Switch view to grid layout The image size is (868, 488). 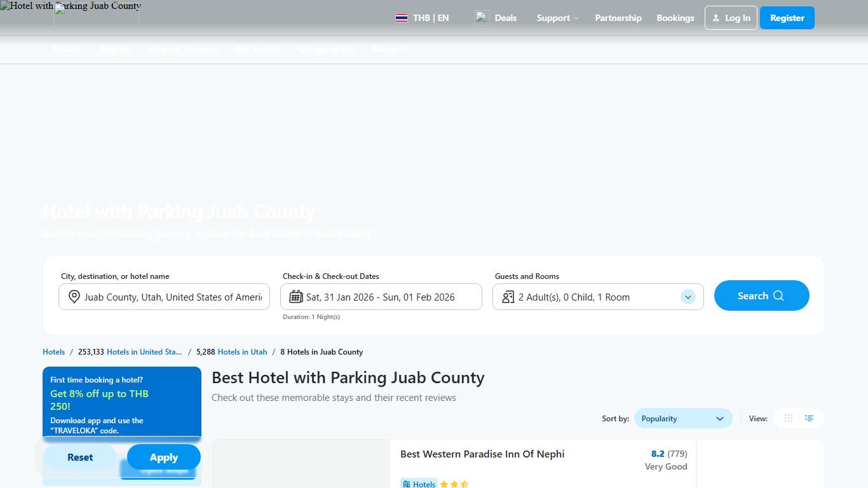pyautogui.click(x=788, y=418)
